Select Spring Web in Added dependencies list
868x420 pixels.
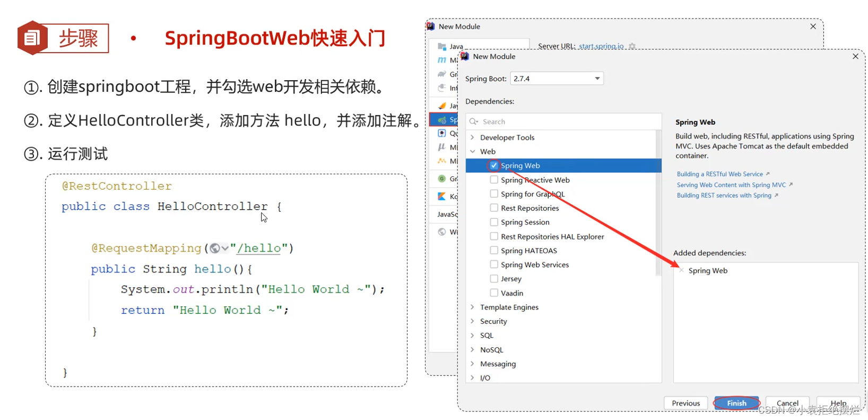(708, 270)
